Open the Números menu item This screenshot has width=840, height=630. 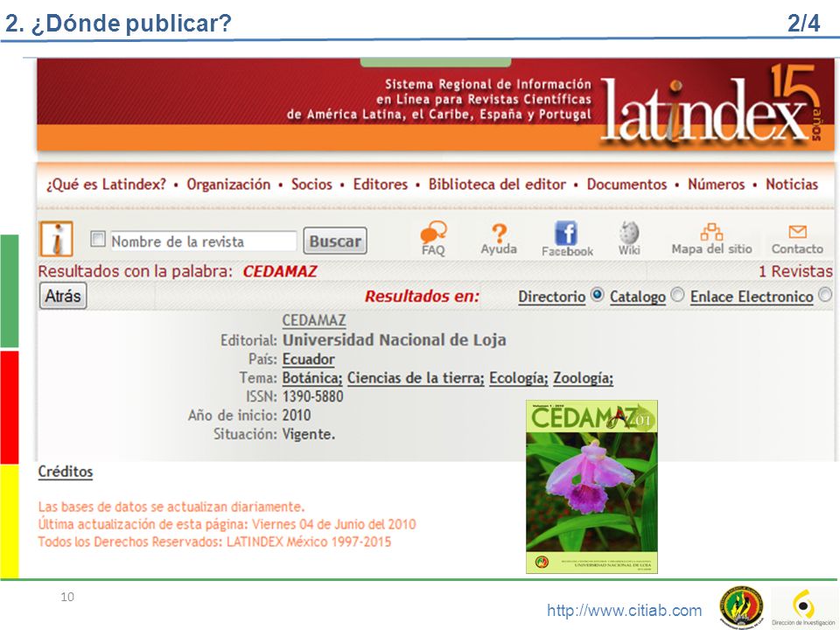[x=717, y=185]
